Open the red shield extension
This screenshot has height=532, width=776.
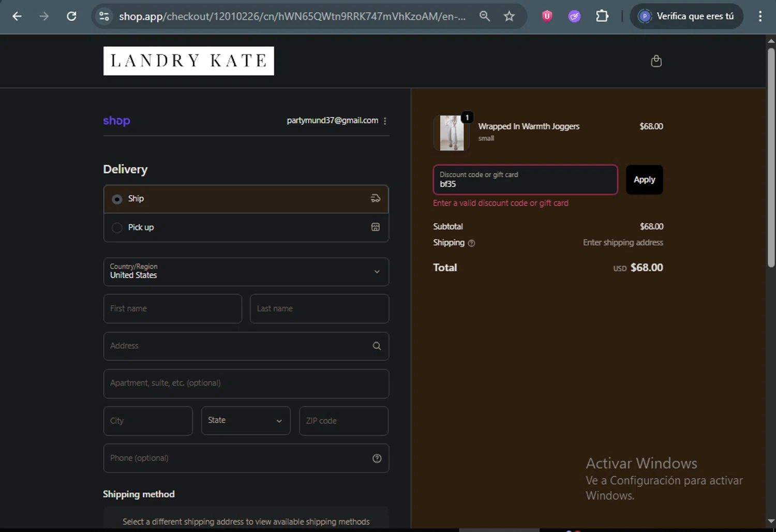pyautogui.click(x=547, y=16)
